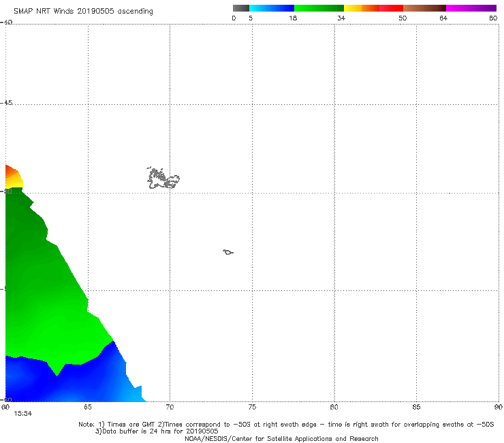Click the longitude label 70
The height and width of the screenshot is (443, 504).
[170, 408]
